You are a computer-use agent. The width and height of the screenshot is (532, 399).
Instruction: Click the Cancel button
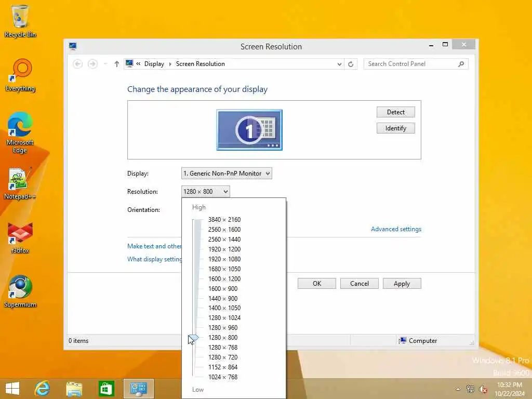click(x=360, y=284)
